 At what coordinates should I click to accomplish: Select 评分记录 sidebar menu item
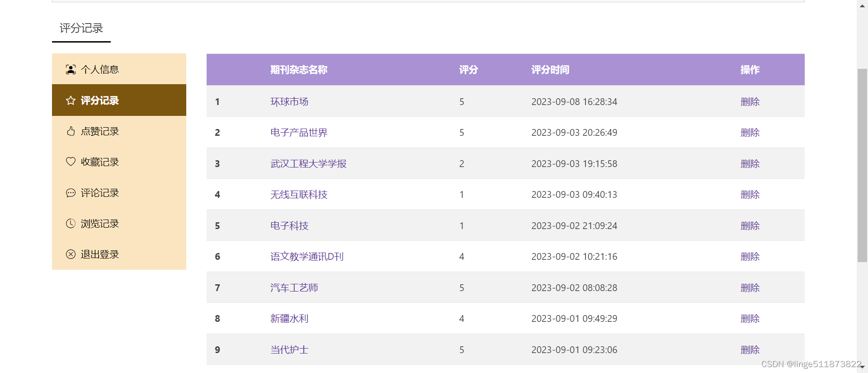click(119, 100)
